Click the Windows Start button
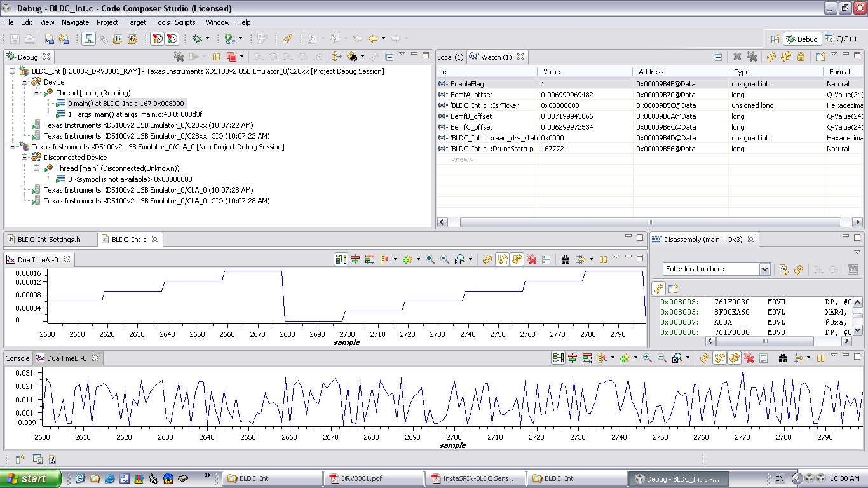This screenshot has height=488, width=868. [x=31, y=478]
